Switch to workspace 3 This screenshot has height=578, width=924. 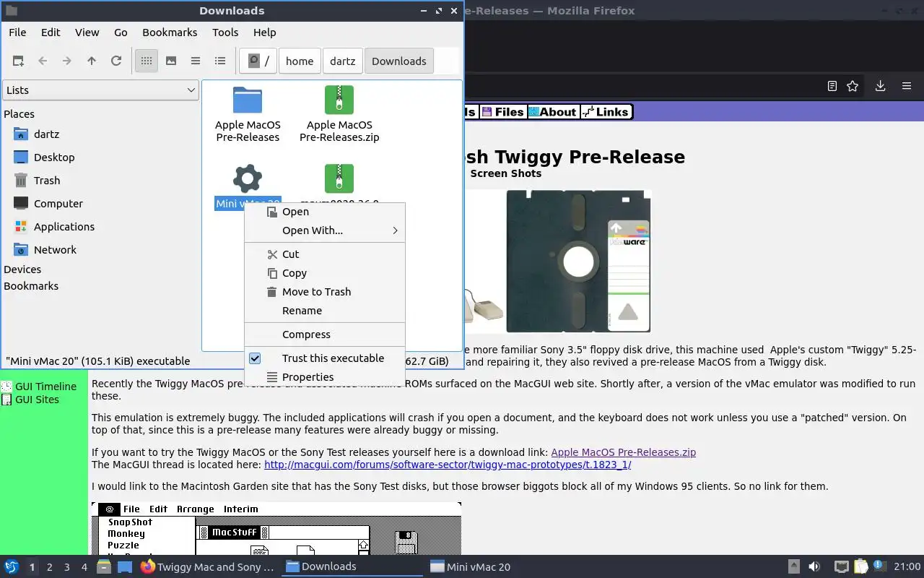pyautogui.click(x=66, y=567)
